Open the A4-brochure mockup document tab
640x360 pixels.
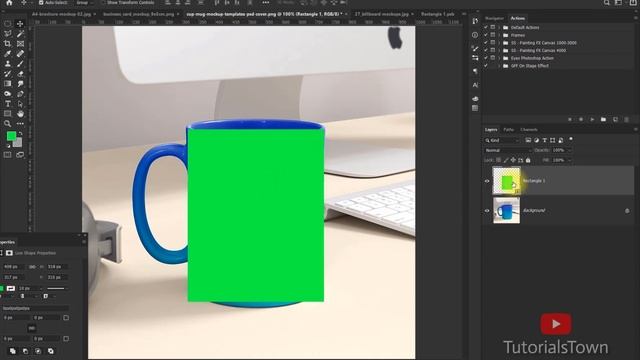(x=61, y=14)
